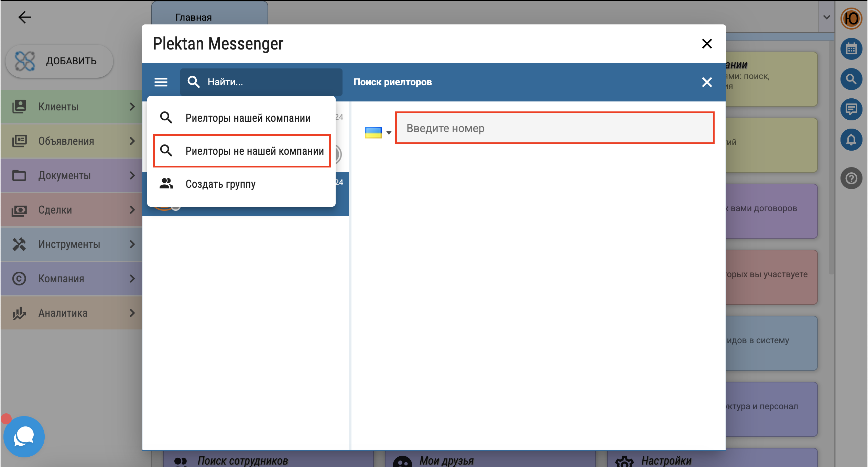This screenshot has width=868, height=467.
Task: Open the Сделки sidebar section
Action: (71, 210)
